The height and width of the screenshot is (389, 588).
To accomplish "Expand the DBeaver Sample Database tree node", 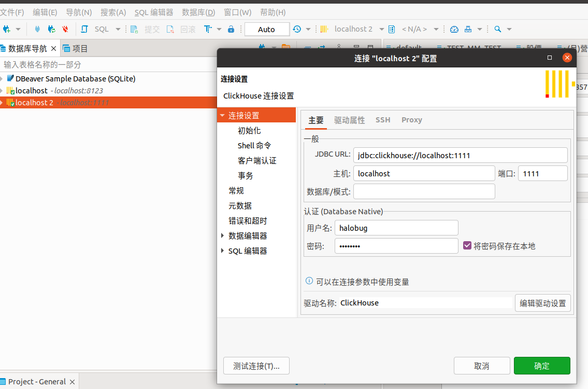I will [2, 79].
